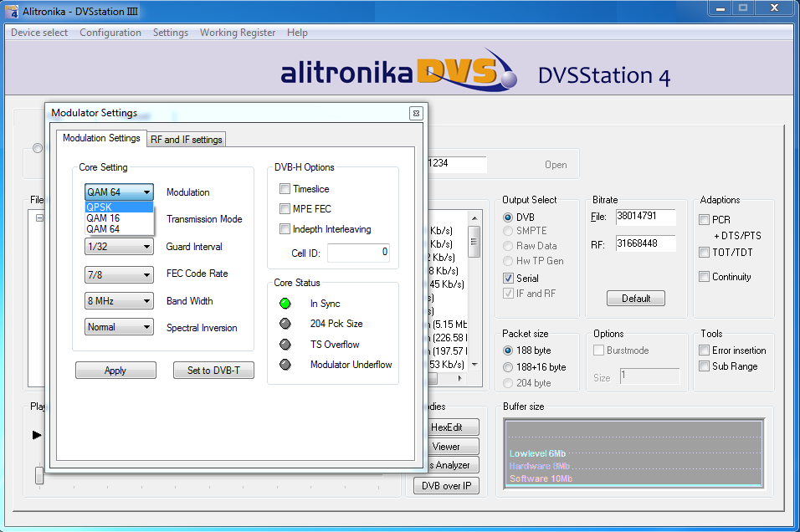800x532 pixels.
Task: Expand the FEC Code Rate dropdown
Action: (x=119, y=274)
